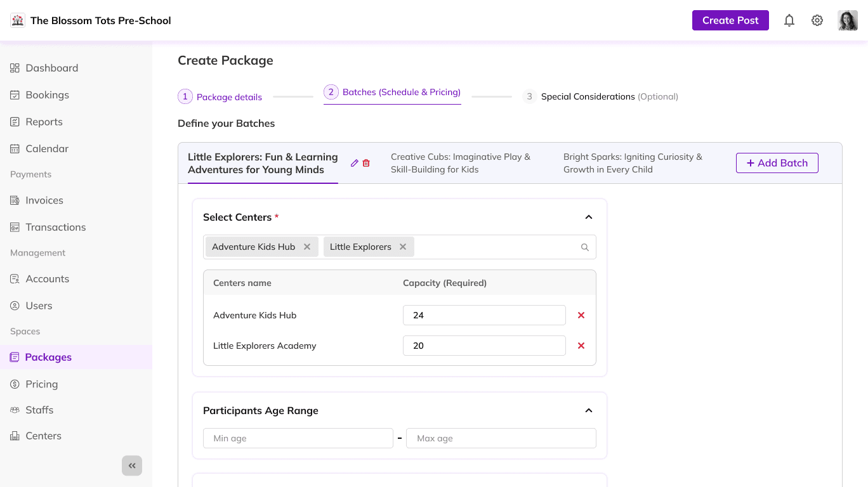Collapse the Participants Age Range section
This screenshot has width=868, height=487.
(x=589, y=410)
